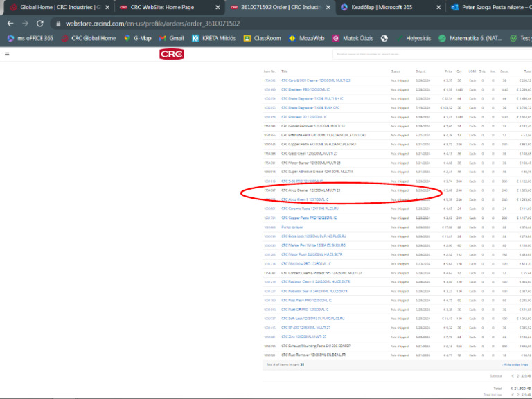Viewport: 532px width, 399px height.
Task: Switch to Global Home CRC Industries tab
Action: (55, 7)
